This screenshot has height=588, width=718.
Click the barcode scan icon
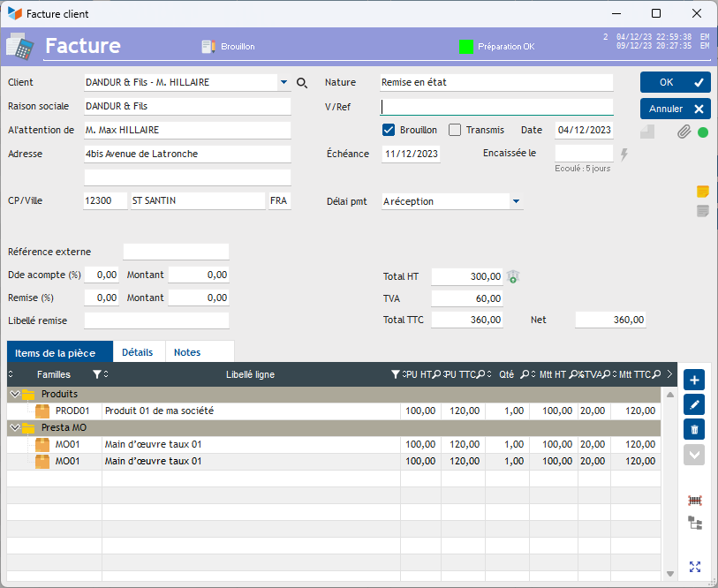(695, 501)
